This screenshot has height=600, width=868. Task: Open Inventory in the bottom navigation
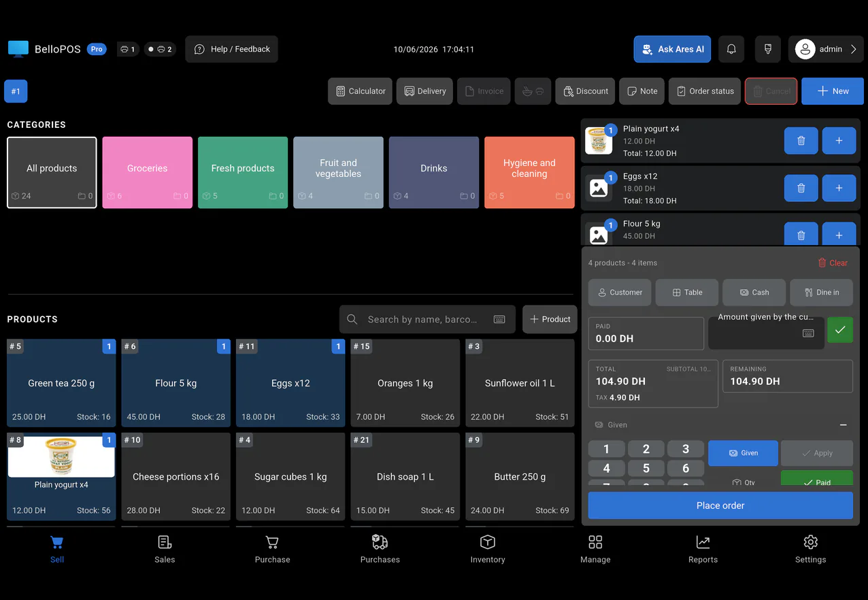click(488, 549)
